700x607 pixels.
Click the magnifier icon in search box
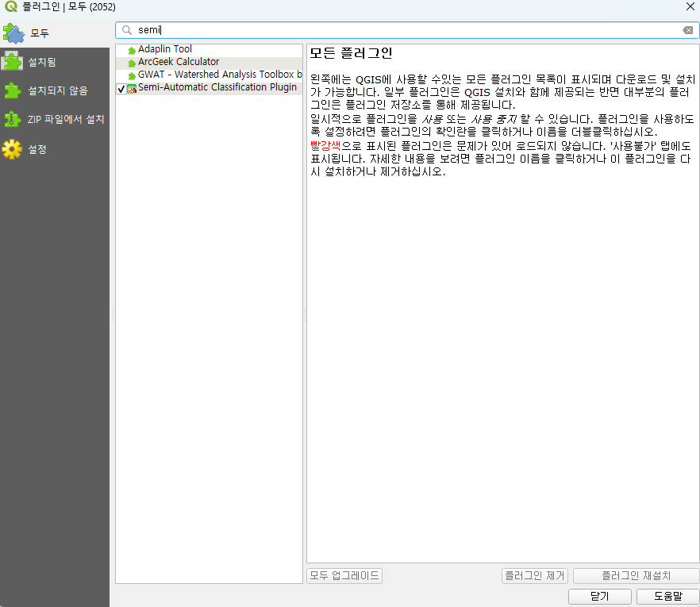127,30
